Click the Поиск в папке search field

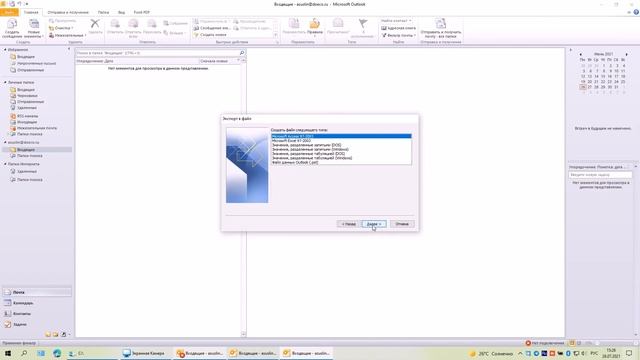click(x=157, y=53)
